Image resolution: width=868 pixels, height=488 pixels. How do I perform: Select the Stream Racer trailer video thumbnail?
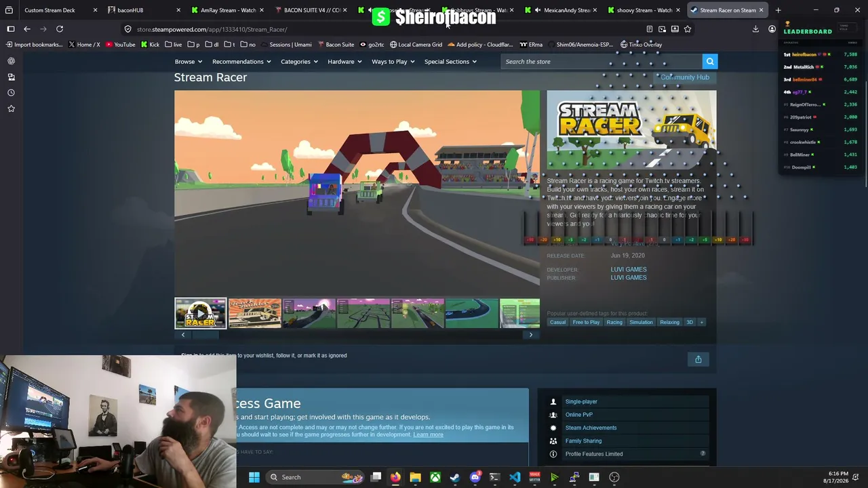201,314
